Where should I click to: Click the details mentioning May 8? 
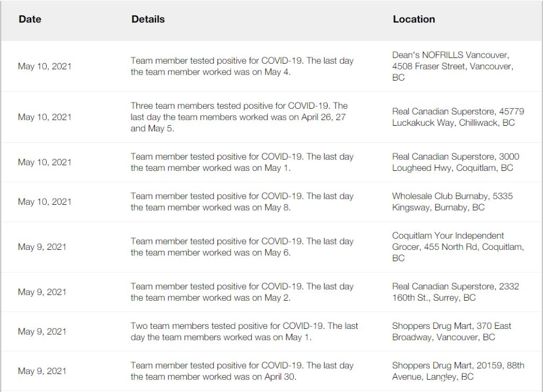coord(242,202)
